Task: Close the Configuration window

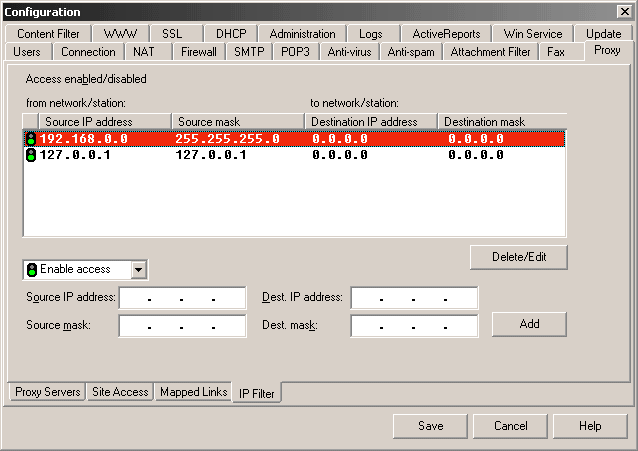Action: click(624, 11)
